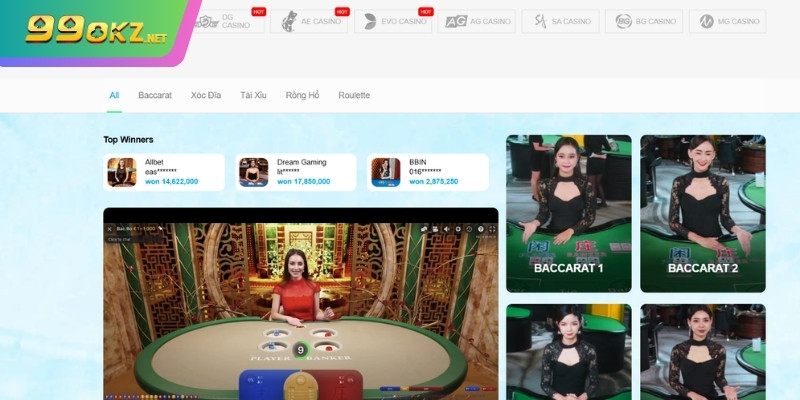
Task: Close the live game with X icon
Action: (x=109, y=229)
